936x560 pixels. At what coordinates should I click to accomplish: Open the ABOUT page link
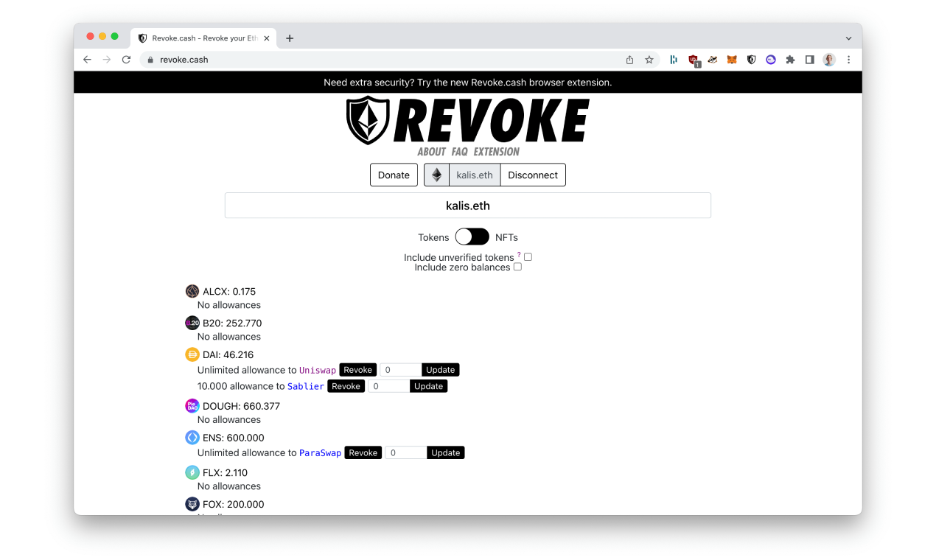point(431,152)
